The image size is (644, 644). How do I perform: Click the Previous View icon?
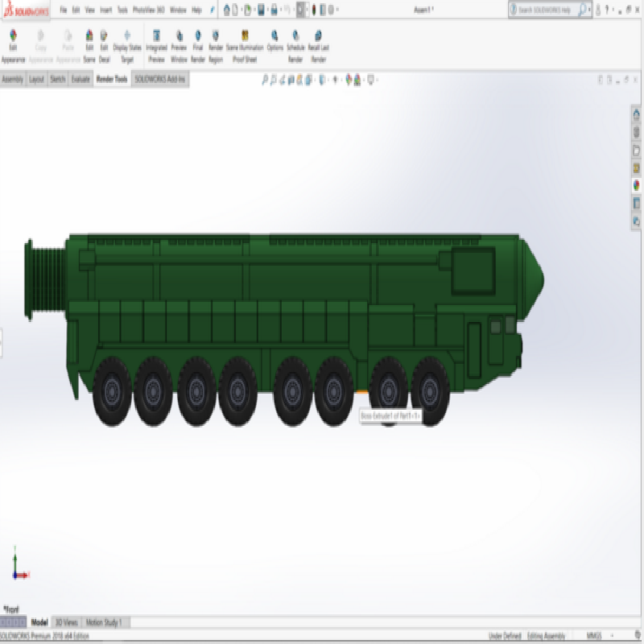click(x=283, y=80)
